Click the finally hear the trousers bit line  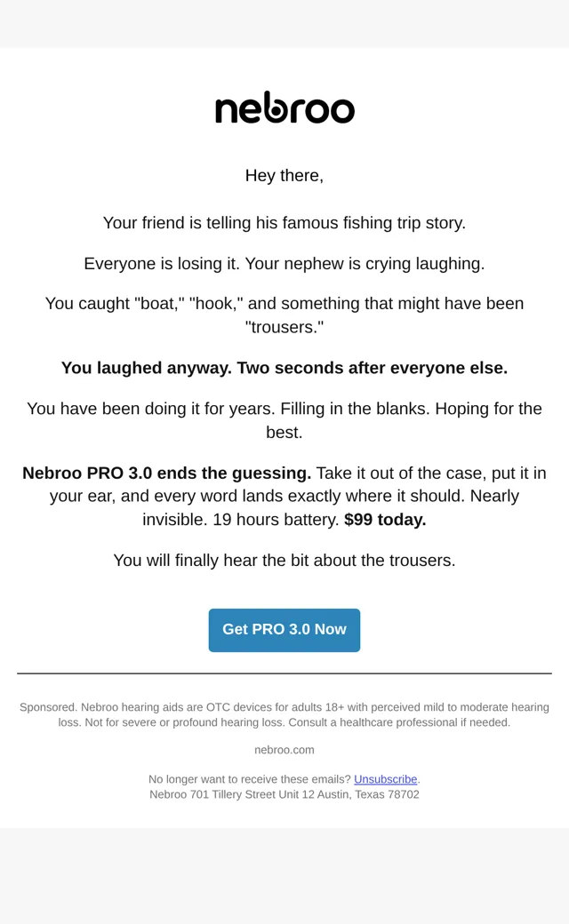pos(284,561)
